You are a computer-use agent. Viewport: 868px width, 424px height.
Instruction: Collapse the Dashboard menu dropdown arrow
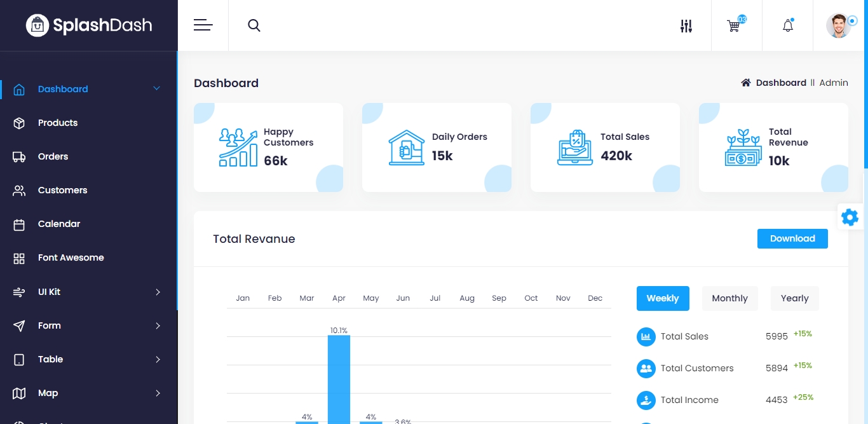tap(157, 89)
